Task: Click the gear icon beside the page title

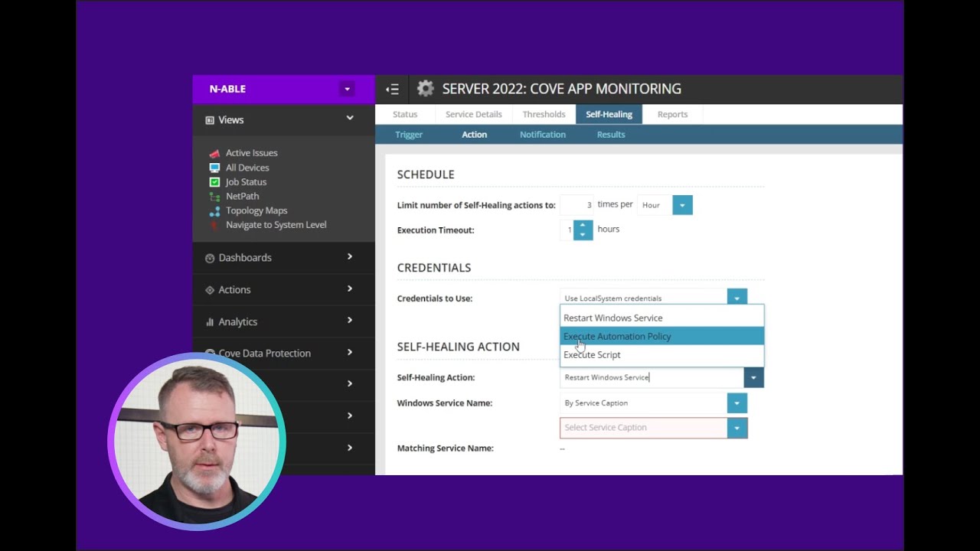Action: pos(425,89)
